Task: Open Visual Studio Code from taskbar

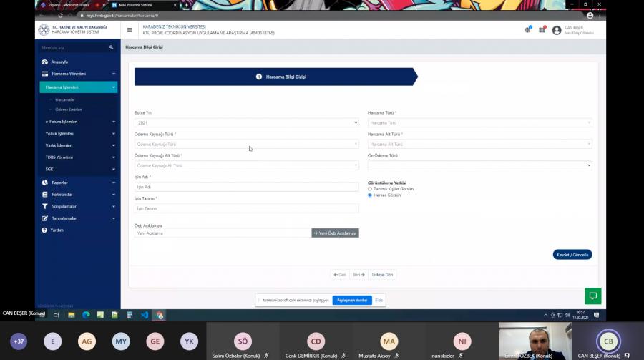Action: pos(145,315)
